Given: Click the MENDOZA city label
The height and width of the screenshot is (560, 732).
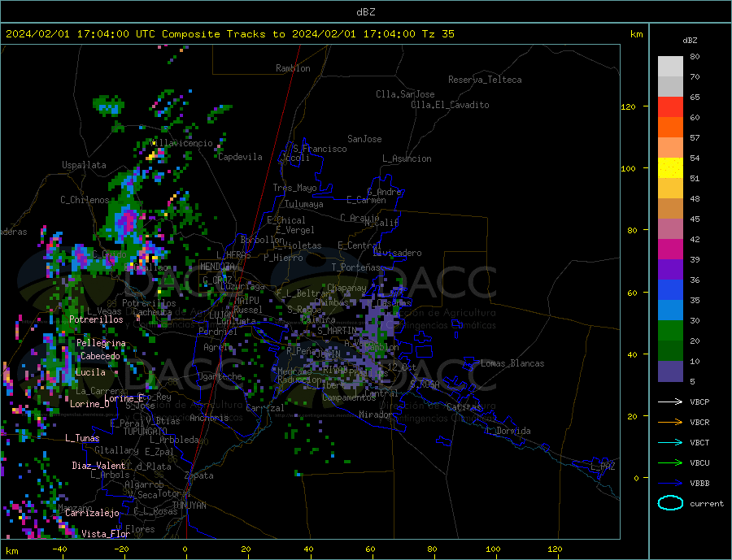Looking at the screenshot, I should point(217,267).
